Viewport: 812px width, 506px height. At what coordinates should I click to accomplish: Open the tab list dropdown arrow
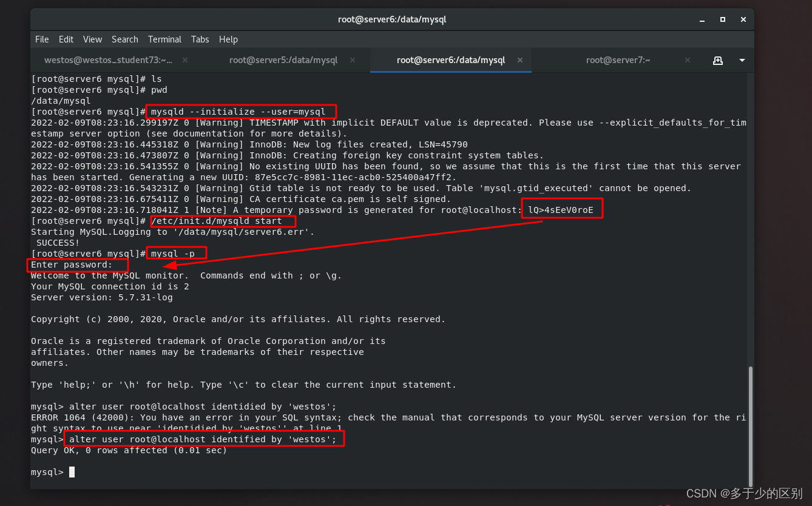tap(742, 60)
